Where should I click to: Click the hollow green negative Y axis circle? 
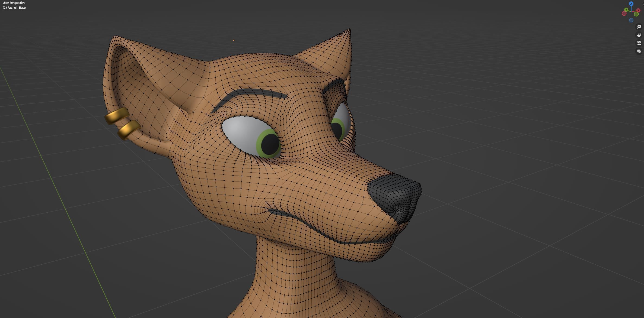coord(636,14)
